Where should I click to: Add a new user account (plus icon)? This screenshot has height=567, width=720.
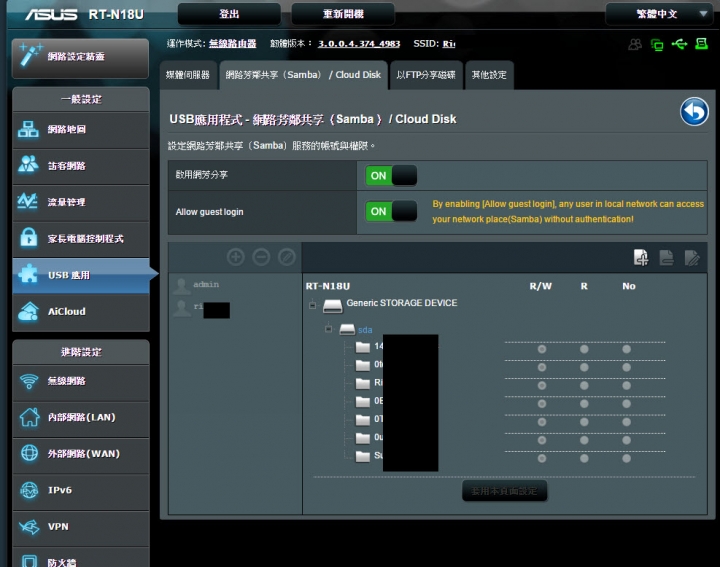click(236, 257)
